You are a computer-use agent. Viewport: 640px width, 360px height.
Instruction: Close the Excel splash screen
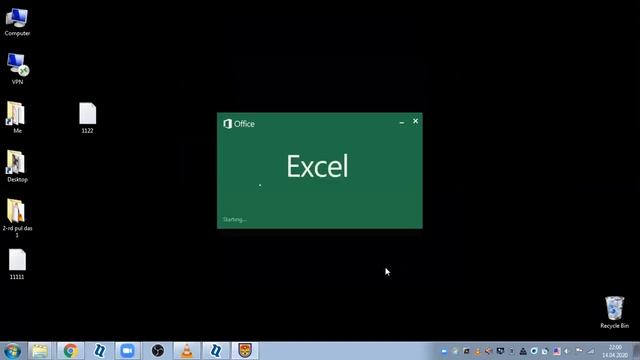click(x=416, y=121)
